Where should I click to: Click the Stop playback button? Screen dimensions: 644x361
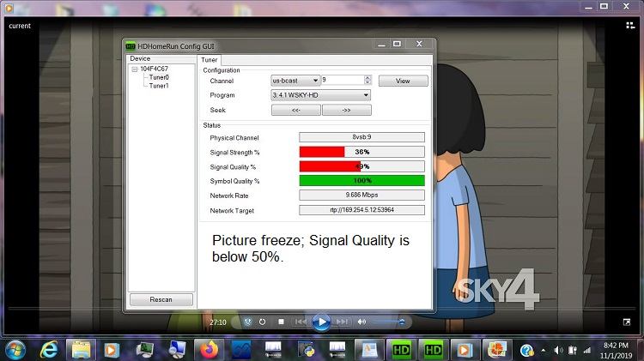coord(281,322)
